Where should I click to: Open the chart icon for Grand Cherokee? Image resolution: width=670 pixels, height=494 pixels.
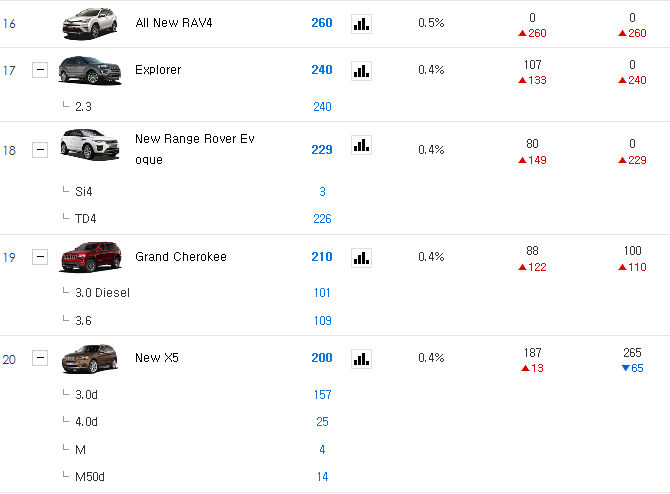(x=361, y=258)
